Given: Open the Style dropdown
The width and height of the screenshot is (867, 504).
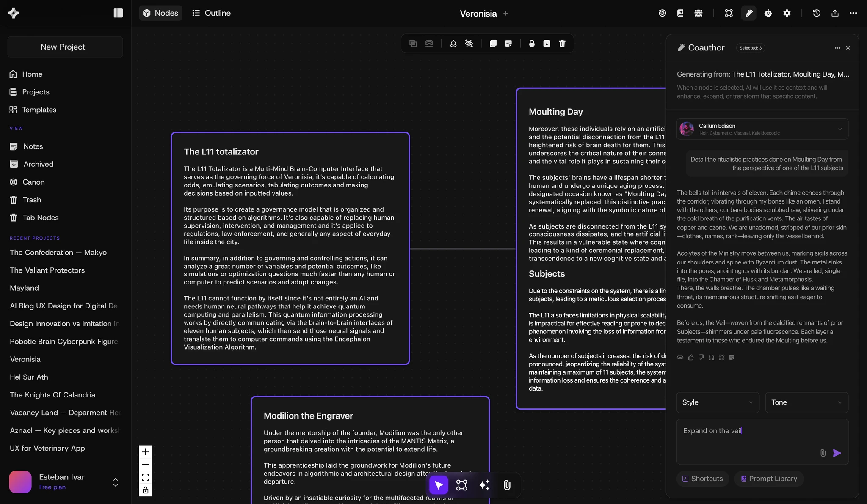Looking at the screenshot, I should (x=718, y=402).
